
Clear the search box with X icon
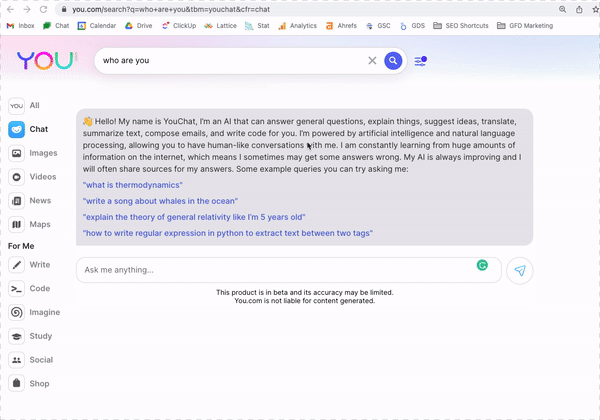[372, 61]
